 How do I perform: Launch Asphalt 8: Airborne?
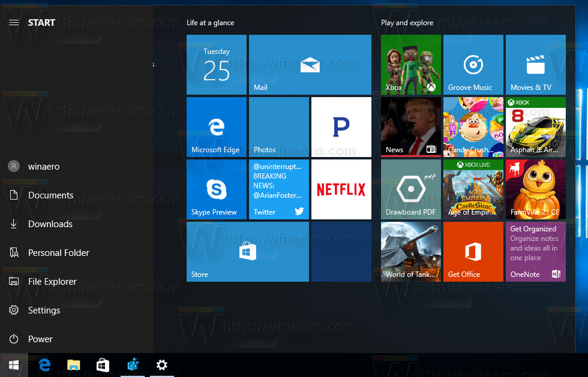pos(535,126)
